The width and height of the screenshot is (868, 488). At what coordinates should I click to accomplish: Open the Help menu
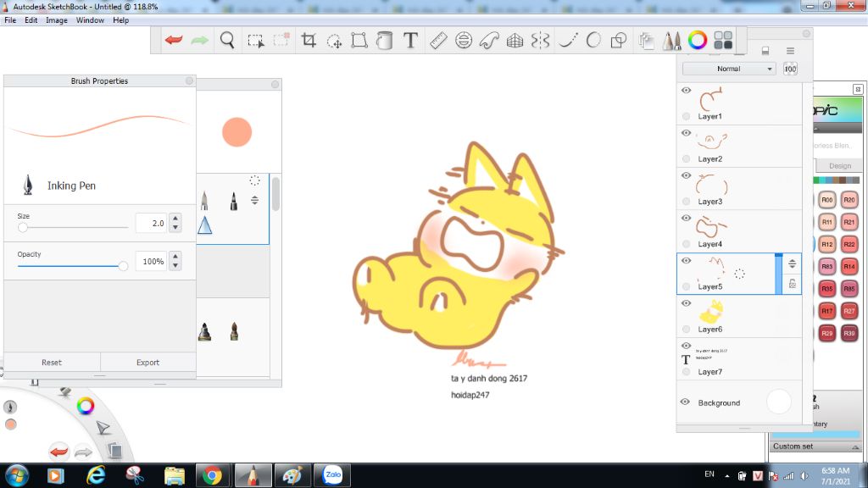pyautogui.click(x=120, y=20)
